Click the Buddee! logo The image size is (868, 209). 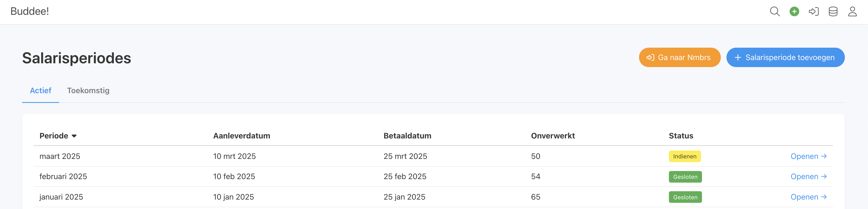pos(30,12)
